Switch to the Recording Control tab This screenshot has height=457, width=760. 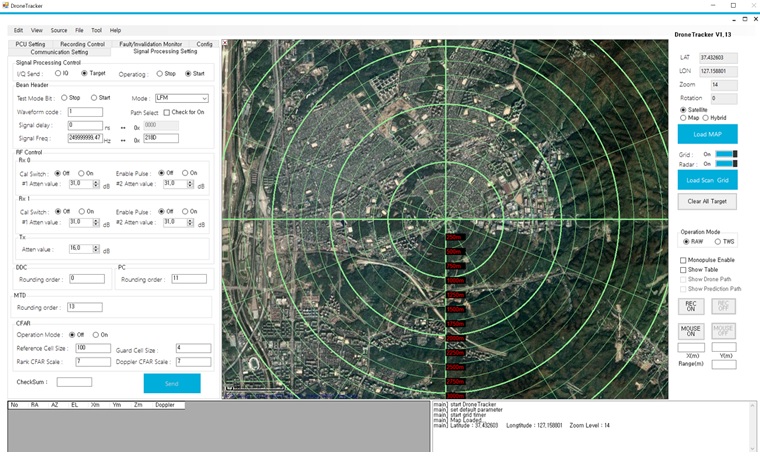coord(82,44)
